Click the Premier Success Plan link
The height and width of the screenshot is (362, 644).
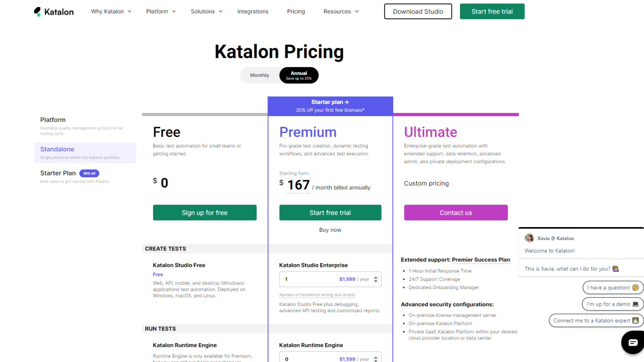point(481,260)
